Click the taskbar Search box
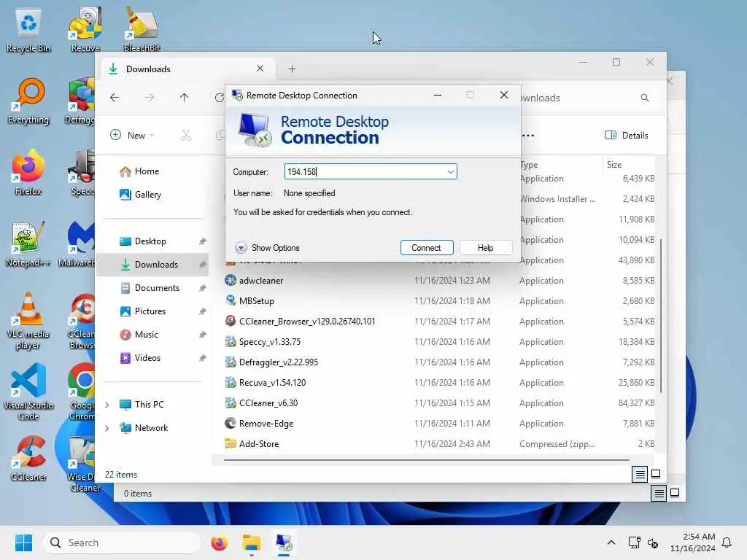The image size is (747, 560). point(122,542)
